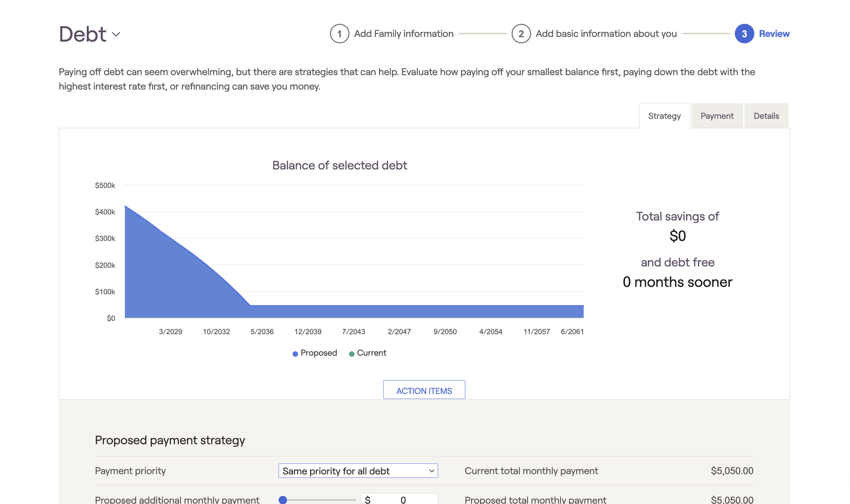Click the $5,050.00 current total monthly payment

coord(732,471)
